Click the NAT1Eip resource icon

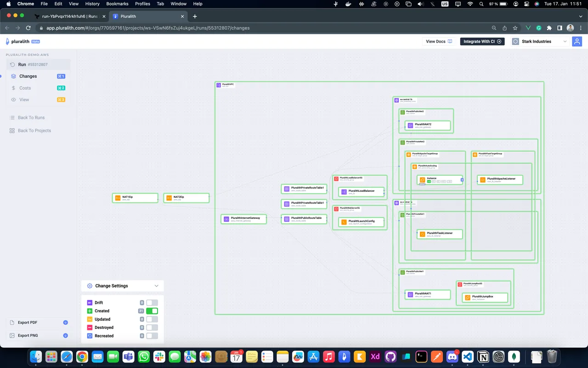pyautogui.click(x=118, y=198)
